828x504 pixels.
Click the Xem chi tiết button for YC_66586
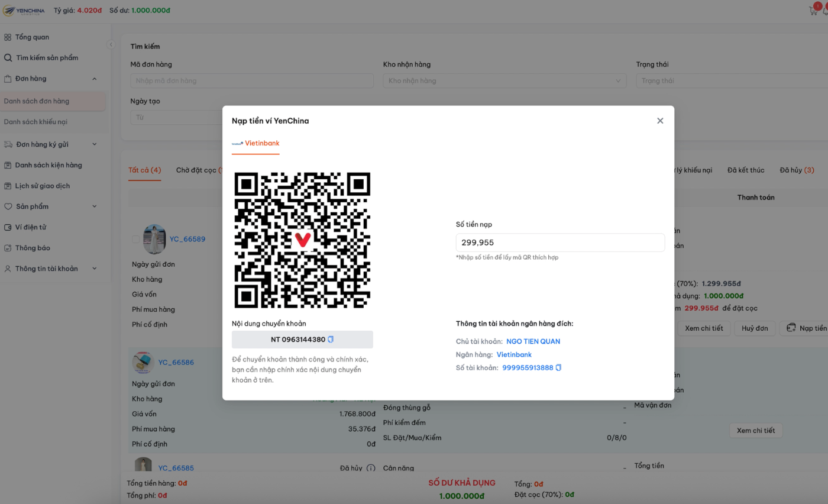(755, 431)
